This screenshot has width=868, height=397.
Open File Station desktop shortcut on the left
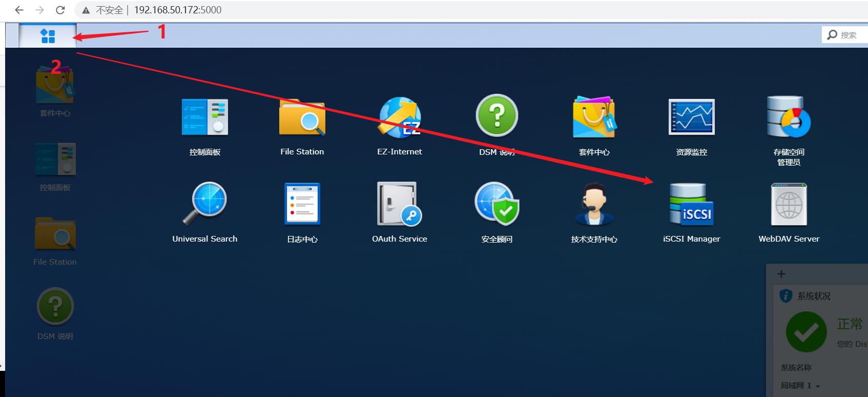point(55,233)
